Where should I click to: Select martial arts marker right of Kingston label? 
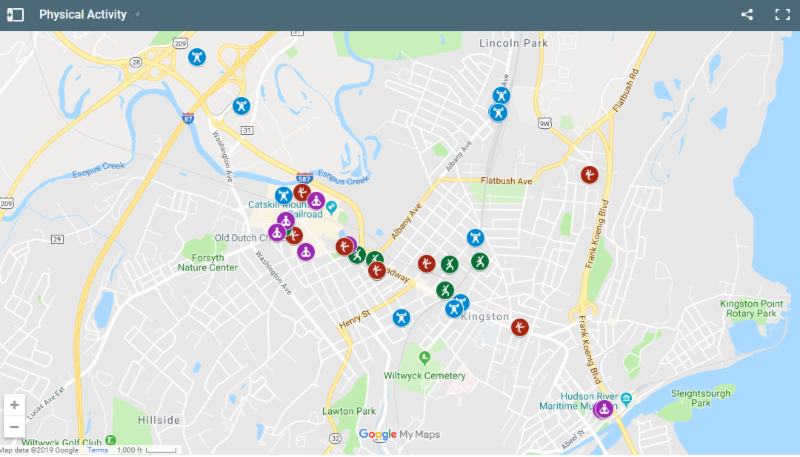pyautogui.click(x=520, y=327)
